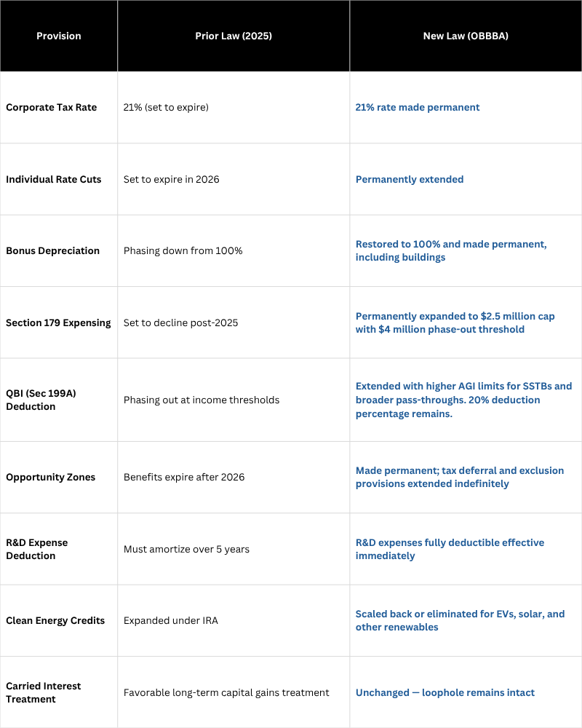
Task: Select the Opportunity Zones row label
Action: coord(51,478)
